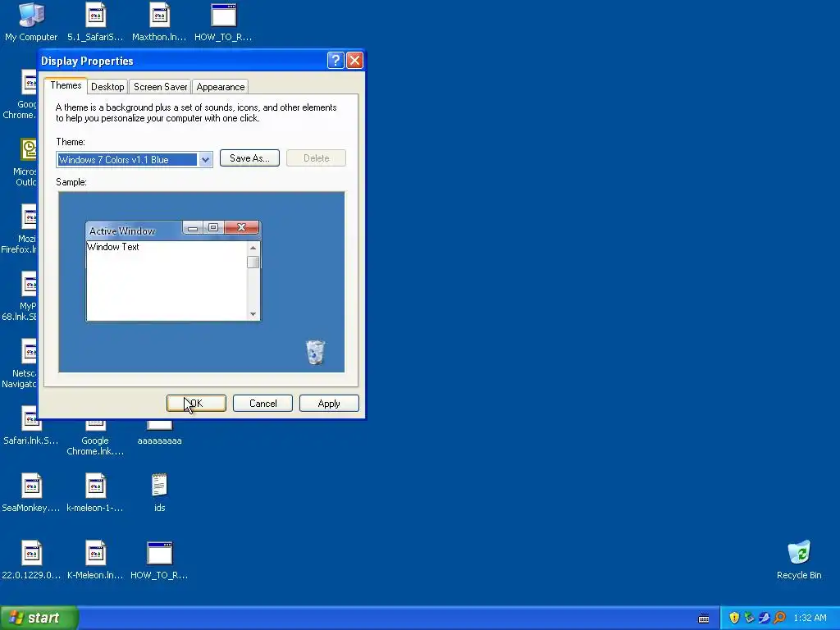Viewport: 840px width, 630px height.
Task: Click the sample Active Window title bar
Action: click(172, 231)
